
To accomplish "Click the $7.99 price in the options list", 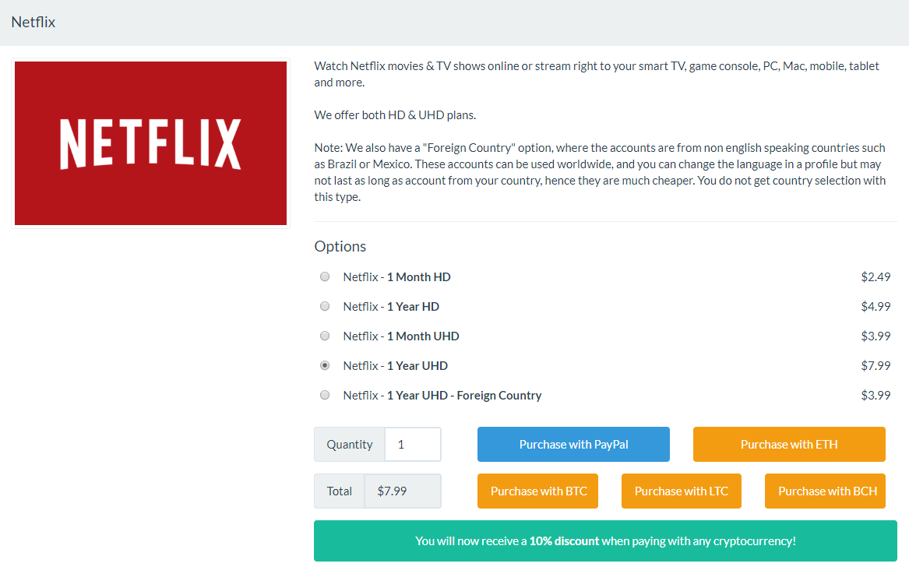I will 876,365.
